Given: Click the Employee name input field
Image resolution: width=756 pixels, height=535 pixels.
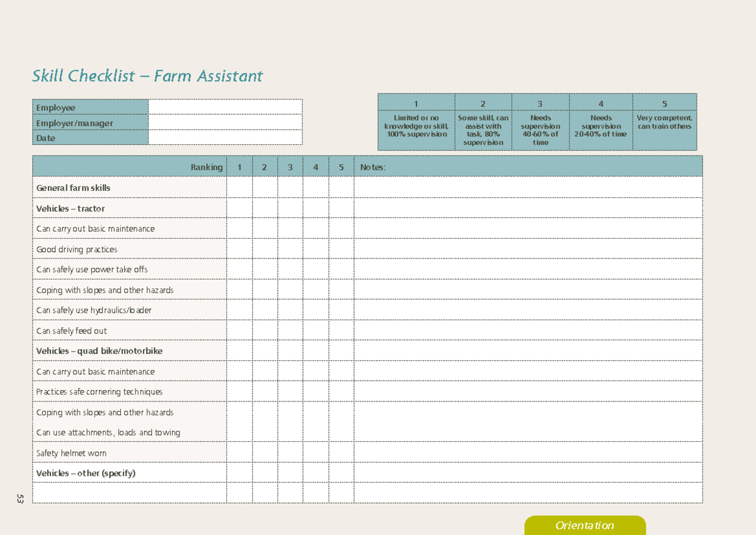Looking at the screenshot, I should click(225, 107).
